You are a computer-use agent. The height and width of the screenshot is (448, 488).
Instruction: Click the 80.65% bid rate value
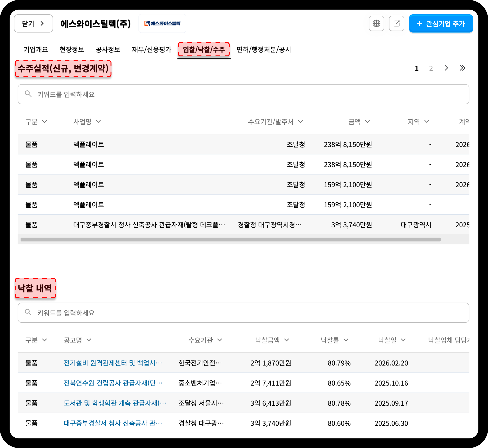tap(339, 383)
